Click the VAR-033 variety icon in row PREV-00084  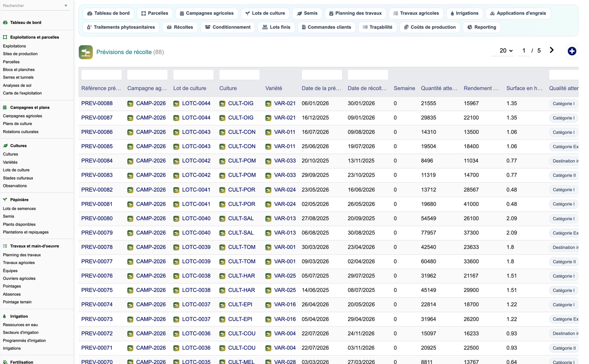click(x=268, y=161)
